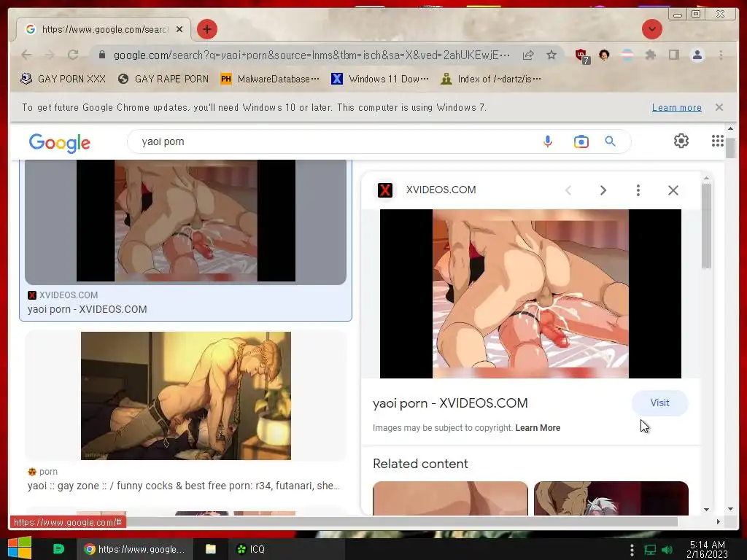View site information via the lock icon

pos(102,55)
